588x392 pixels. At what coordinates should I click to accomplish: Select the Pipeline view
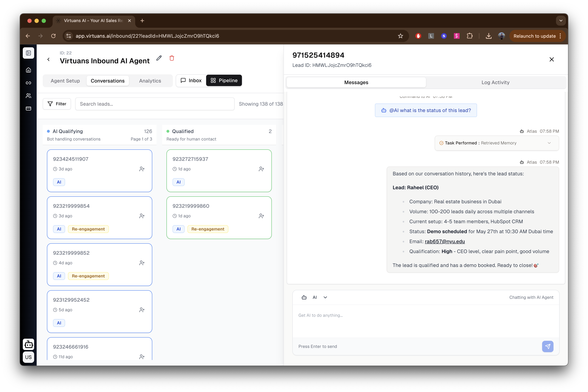[224, 81]
